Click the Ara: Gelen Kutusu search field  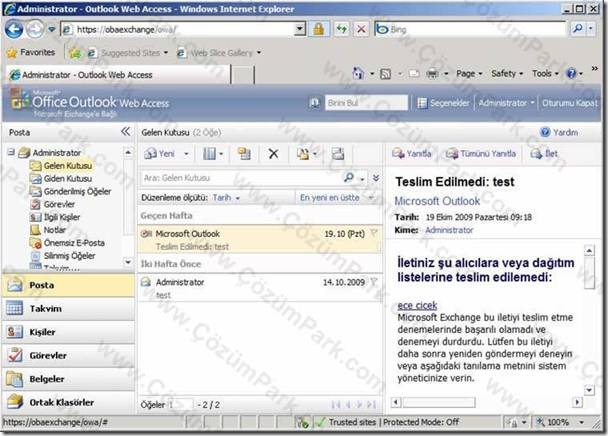click(x=241, y=178)
